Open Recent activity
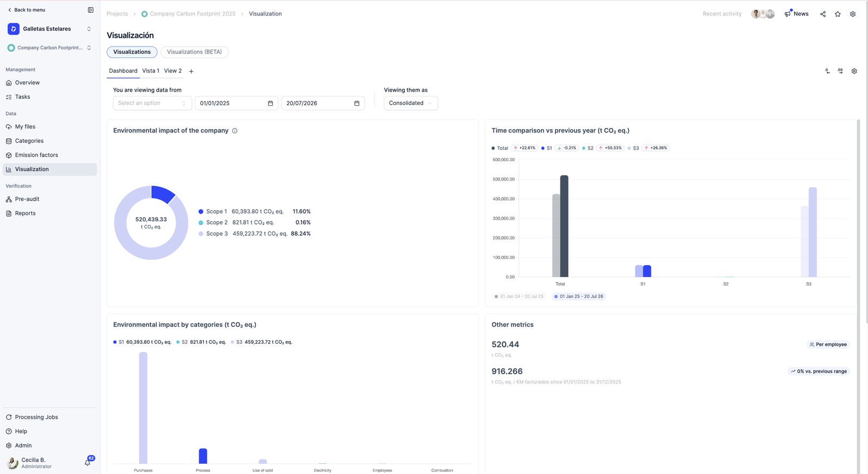868x474 pixels. (x=722, y=14)
